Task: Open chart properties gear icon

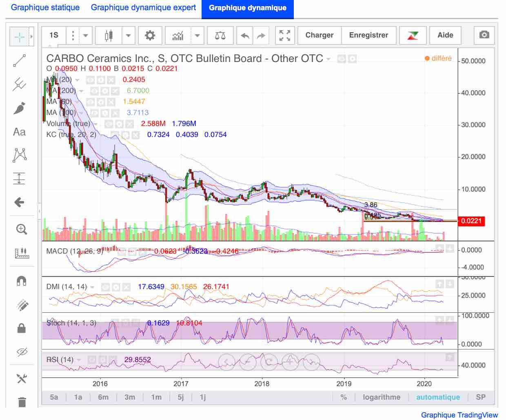Action: (x=150, y=35)
